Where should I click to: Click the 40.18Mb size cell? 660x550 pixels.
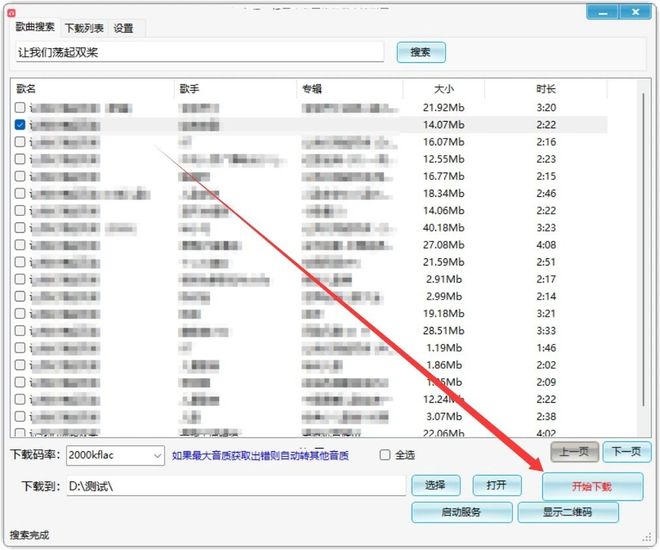444,228
